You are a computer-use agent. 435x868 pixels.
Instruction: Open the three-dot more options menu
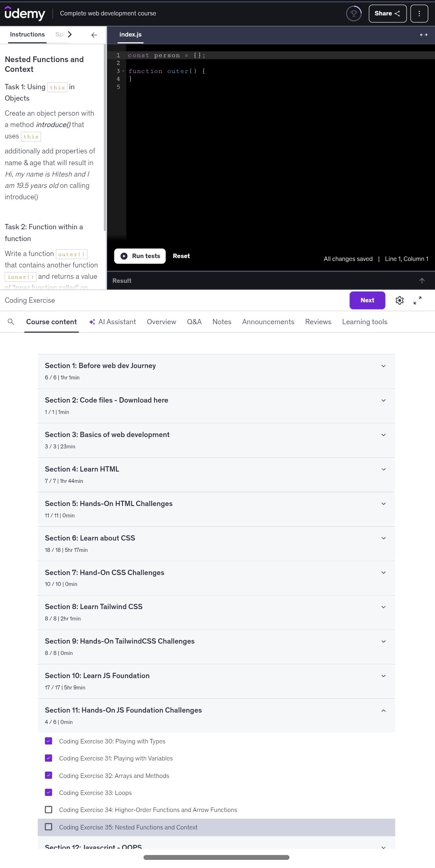pyautogui.click(x=419, y=13)
